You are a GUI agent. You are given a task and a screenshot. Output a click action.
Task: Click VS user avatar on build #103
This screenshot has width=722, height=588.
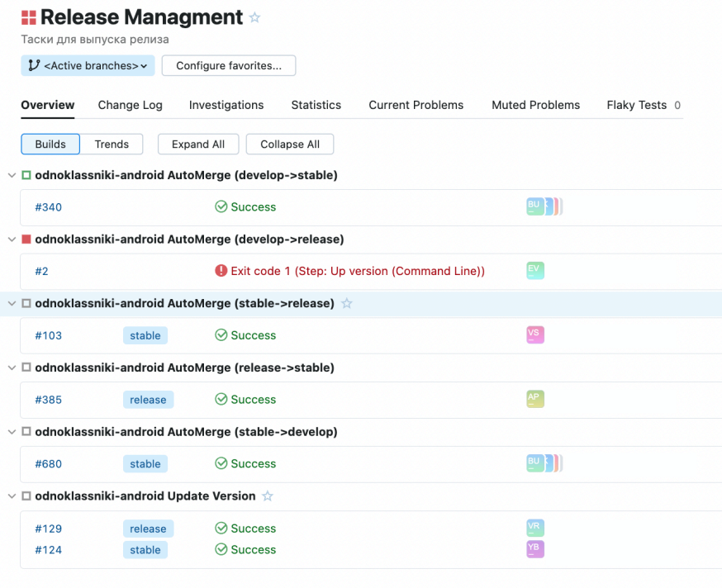point(535,334)
